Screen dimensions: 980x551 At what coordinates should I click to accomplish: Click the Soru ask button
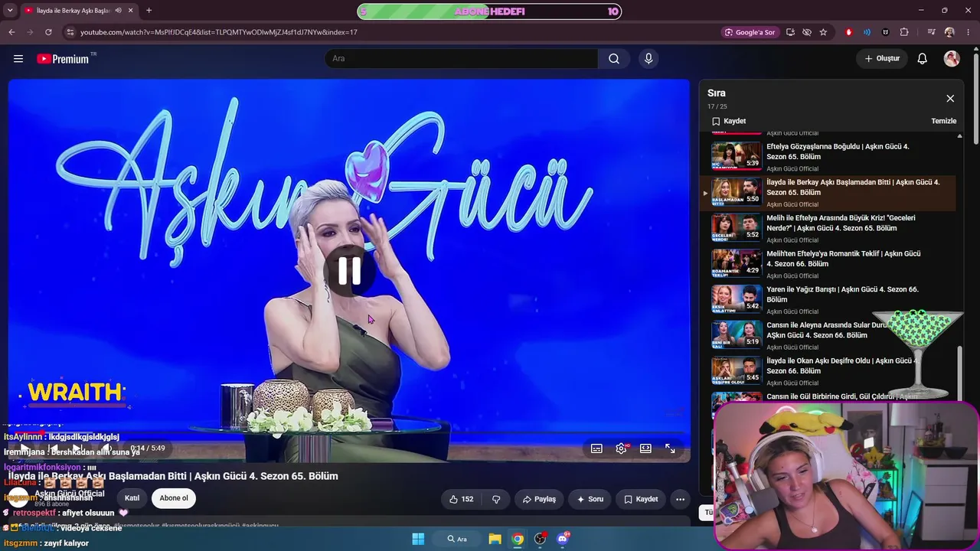pyautogui.click(x=590, y=499)
